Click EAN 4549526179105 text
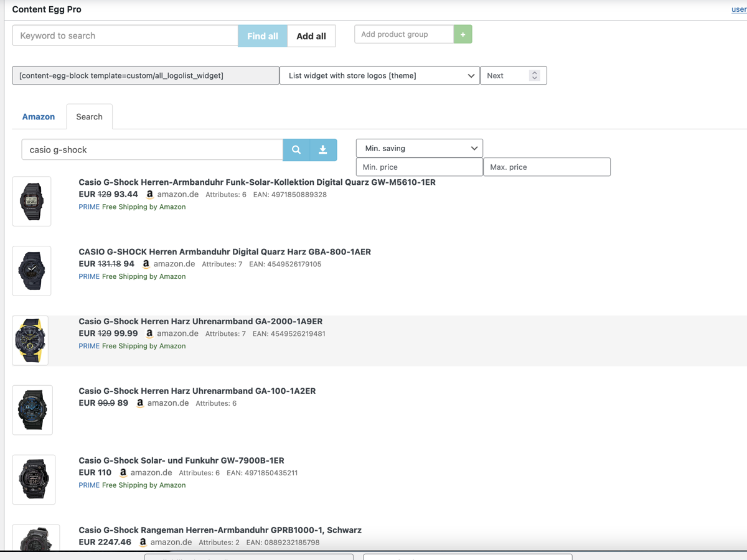The width and height of the screenshot is (747, 560). pos(285,264)
